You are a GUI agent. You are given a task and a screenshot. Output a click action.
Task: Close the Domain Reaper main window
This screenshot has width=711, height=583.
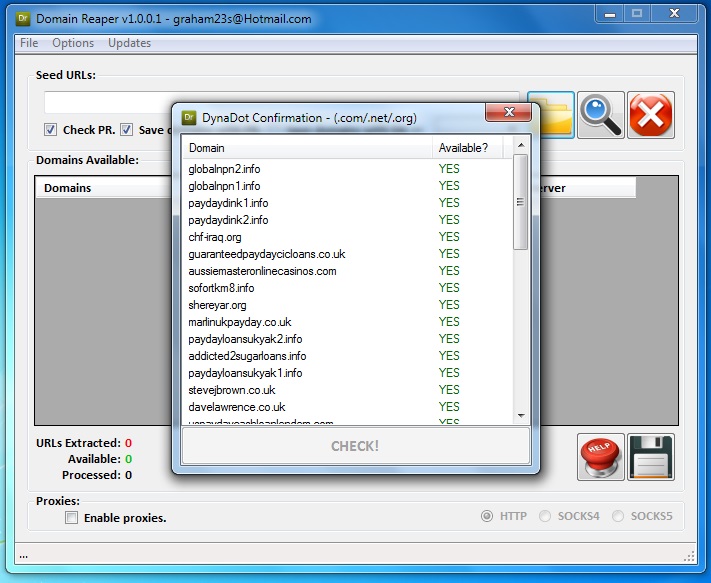click(x=674, y=14)
